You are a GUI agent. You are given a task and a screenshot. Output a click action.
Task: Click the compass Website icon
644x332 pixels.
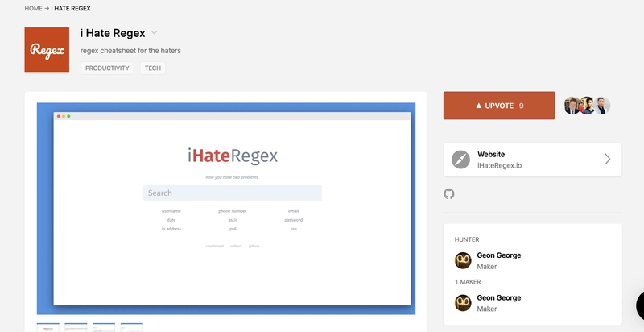[460, 160]
